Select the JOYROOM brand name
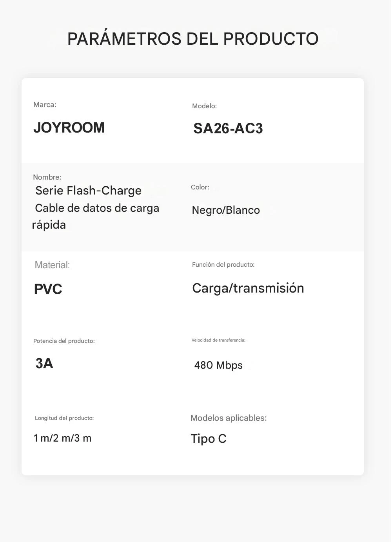Image resolution: width=392 pixels, height=542 pixels. pos(69,128)
